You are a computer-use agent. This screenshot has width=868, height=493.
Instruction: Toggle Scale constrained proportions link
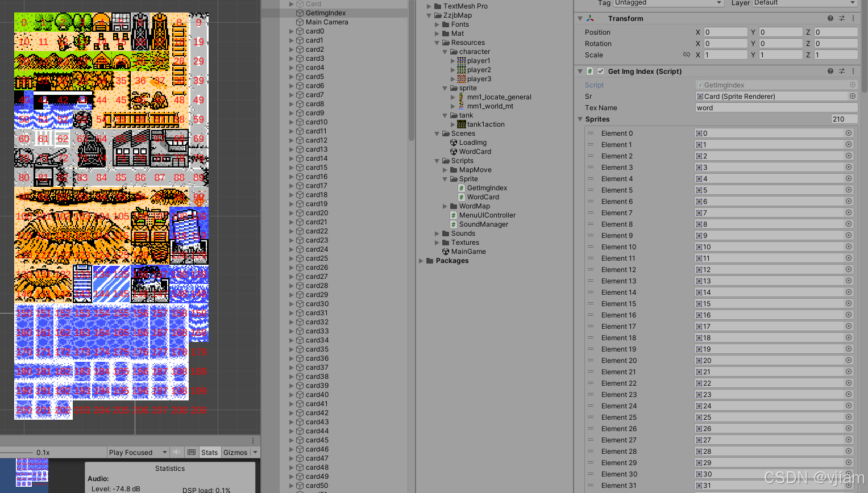pyautogui.click(x=687, y=55)
